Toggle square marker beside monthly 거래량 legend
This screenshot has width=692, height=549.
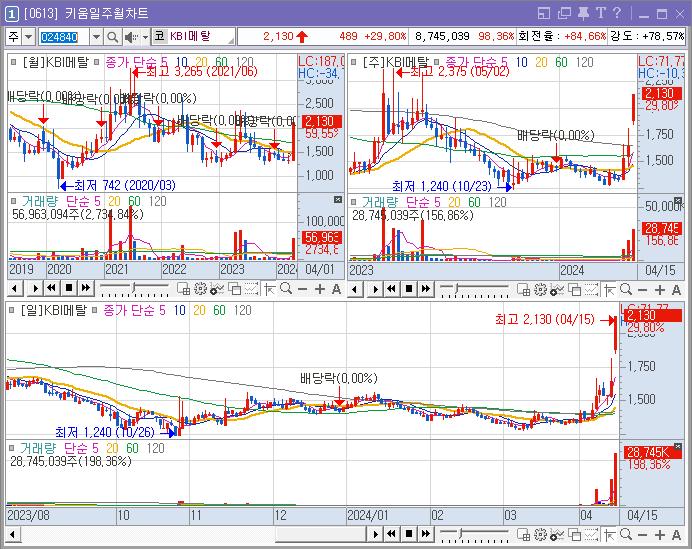click(x=14, y=201)
